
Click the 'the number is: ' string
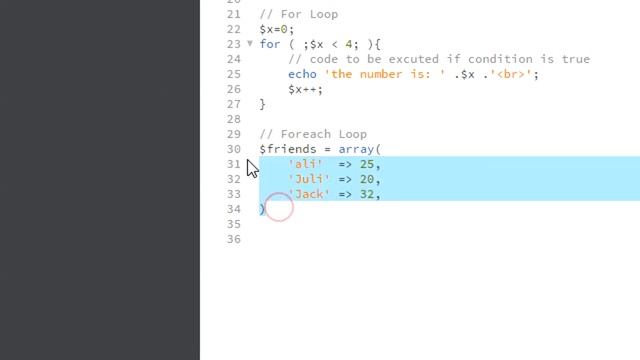tap(384, 74)
